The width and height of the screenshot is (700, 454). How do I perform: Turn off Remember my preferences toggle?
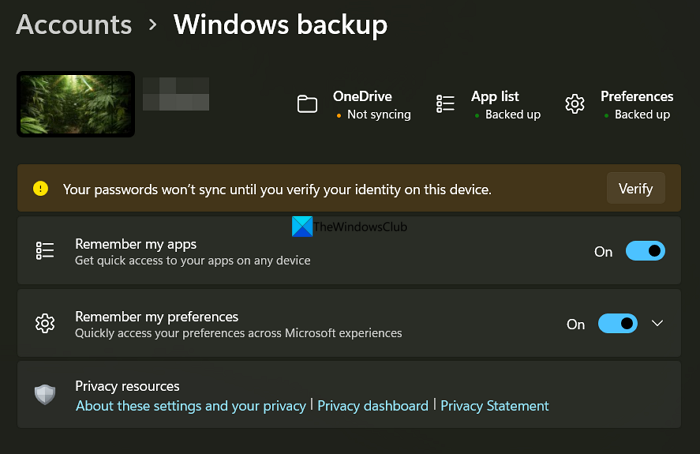(617, 323)
